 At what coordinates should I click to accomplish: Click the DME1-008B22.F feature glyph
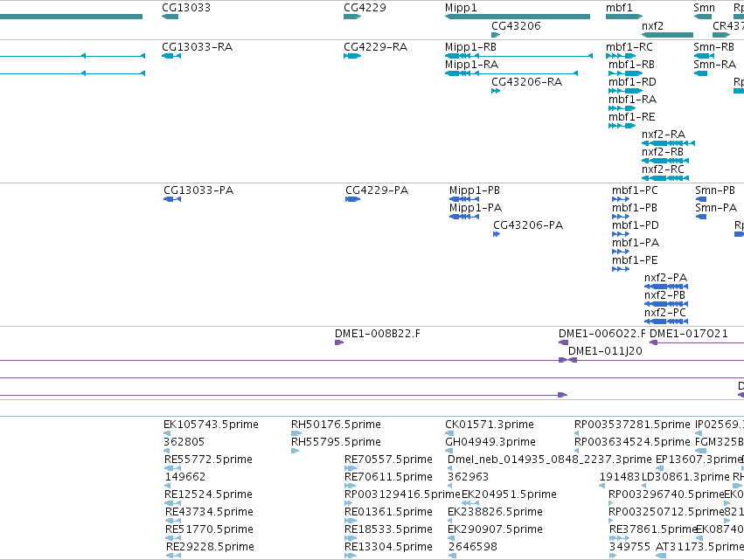(339, 342)
